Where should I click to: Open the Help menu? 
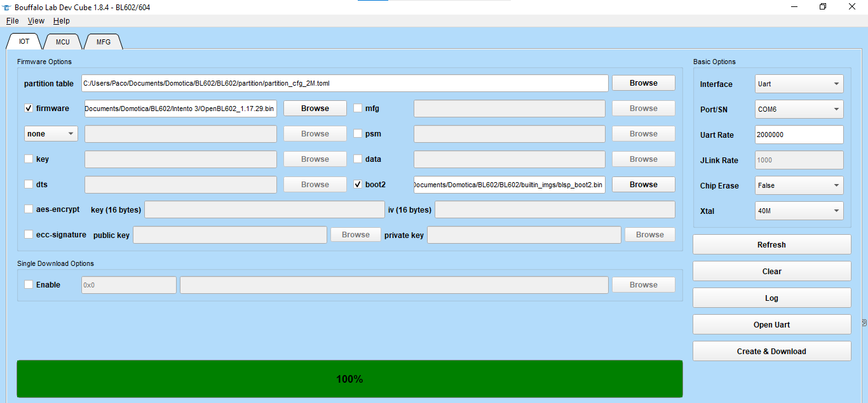coord(62,21)
